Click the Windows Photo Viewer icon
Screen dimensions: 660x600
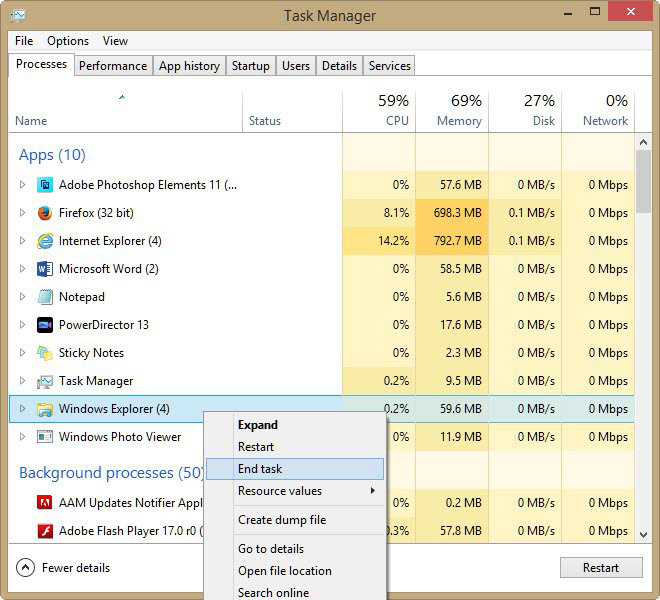click(45, 437)
